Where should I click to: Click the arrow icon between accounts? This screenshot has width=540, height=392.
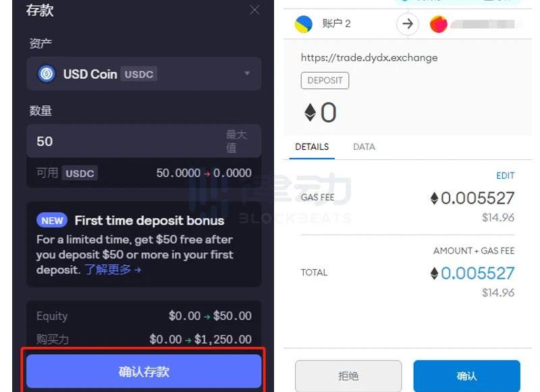[407, 24]
